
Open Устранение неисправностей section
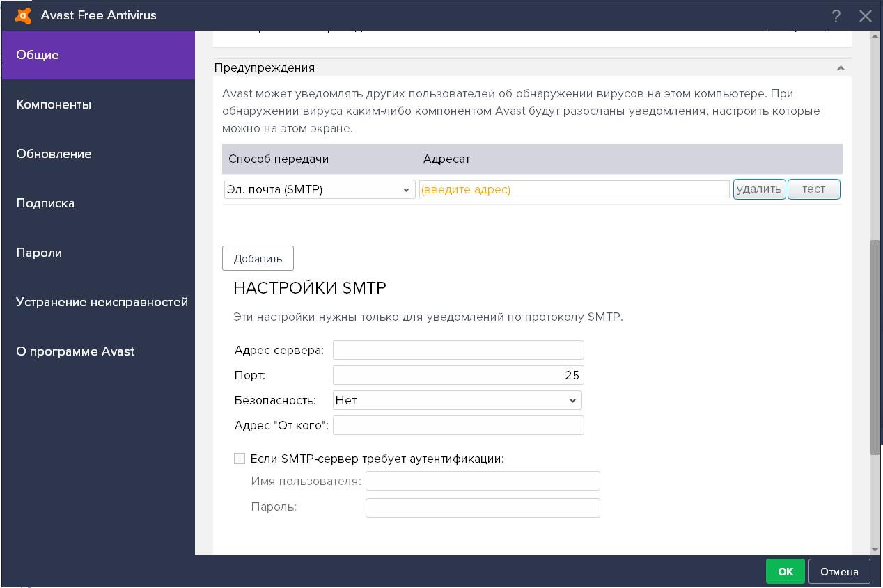tap(102, 302)
